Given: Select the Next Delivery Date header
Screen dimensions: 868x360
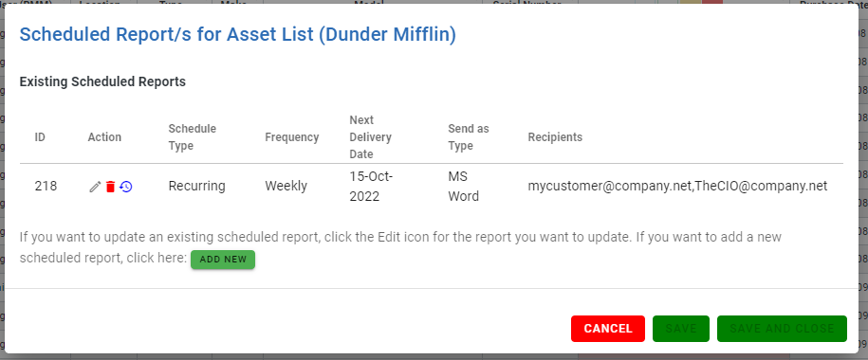Looking at the screenshot, I should pos(370,137).
